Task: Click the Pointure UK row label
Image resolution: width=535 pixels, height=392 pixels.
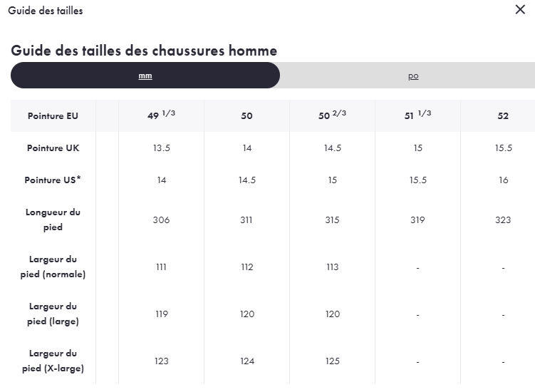Action: click(x=53, y=148)
